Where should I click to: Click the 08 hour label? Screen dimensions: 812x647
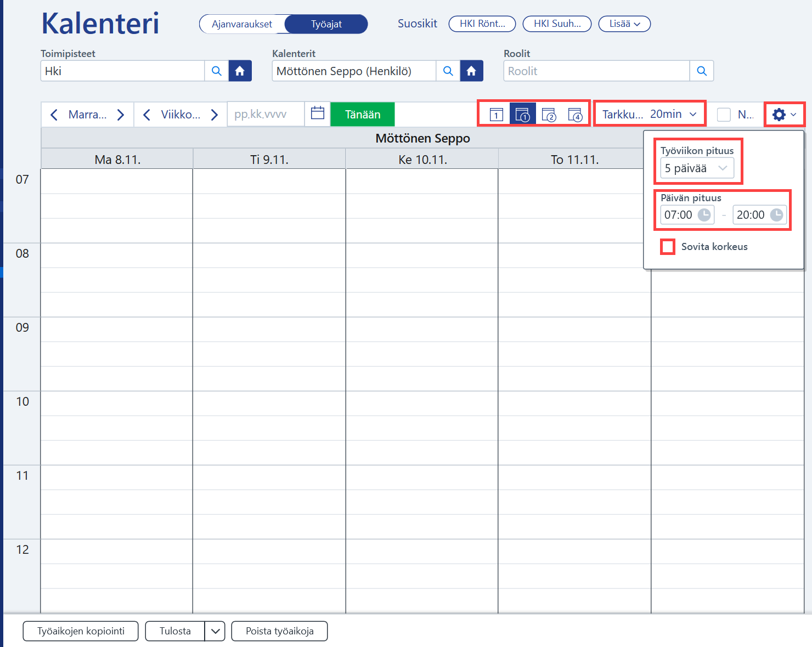(x=22, y=254)
